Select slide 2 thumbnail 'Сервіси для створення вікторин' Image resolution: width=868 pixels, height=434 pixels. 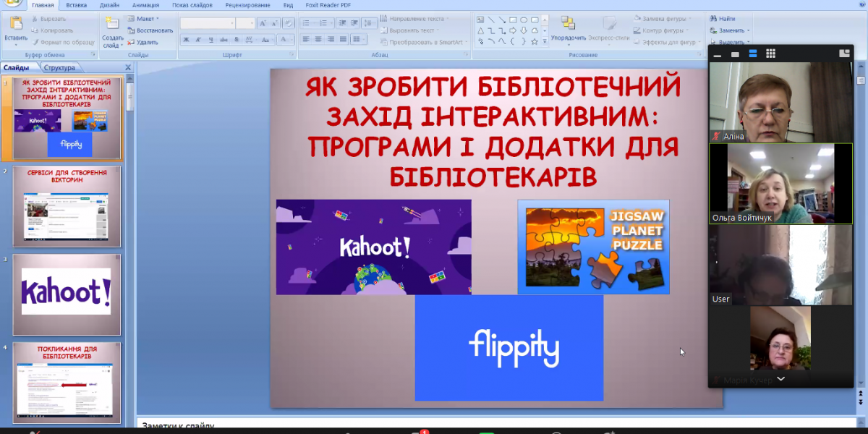point(67,205)
